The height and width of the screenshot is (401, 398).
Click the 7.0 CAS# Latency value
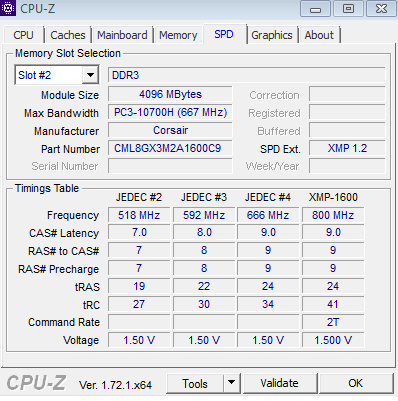(x=139, y=232)
